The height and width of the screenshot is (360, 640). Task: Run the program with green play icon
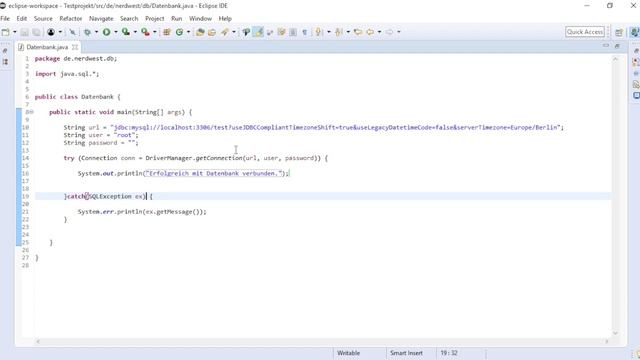click(107, 32)
